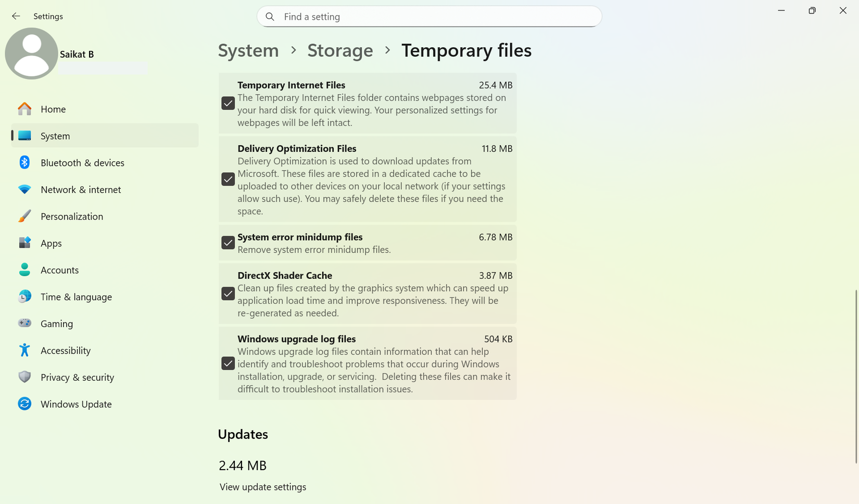The height and width of the screenshot is (504, 859).
Task: Click the Apps icon in sidebar
Action: point(24,243)
